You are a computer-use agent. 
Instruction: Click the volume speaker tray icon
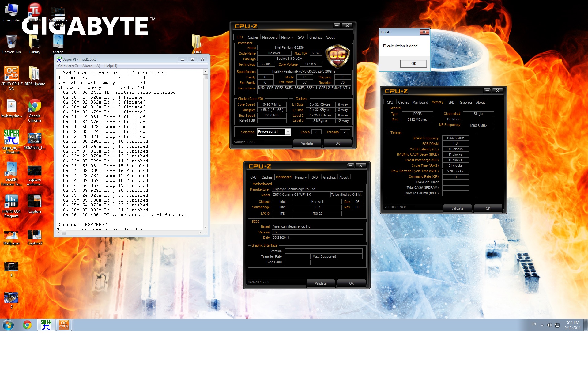point(549,325)
